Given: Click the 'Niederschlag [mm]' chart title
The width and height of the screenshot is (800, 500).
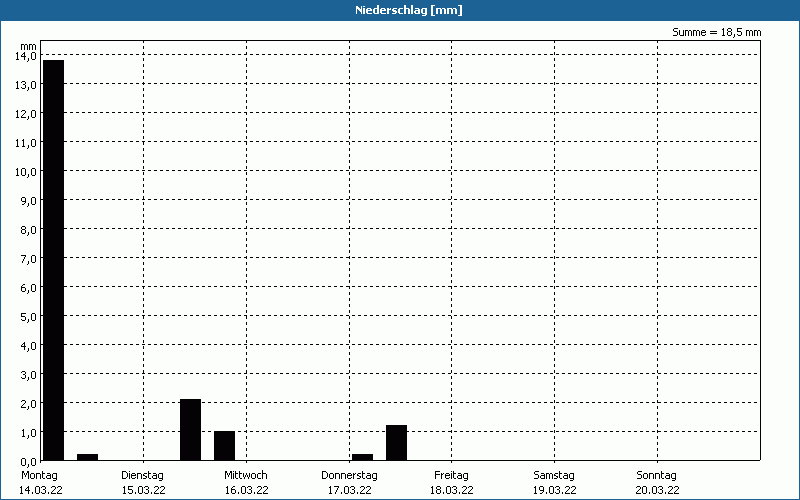Looking at the screenshot, I should point(409,10).
